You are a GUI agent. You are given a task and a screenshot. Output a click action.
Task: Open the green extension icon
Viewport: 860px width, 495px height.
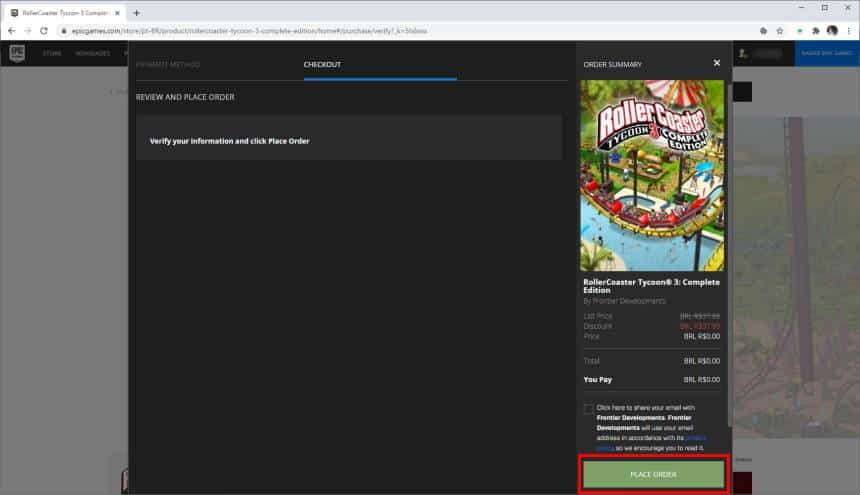800,31
